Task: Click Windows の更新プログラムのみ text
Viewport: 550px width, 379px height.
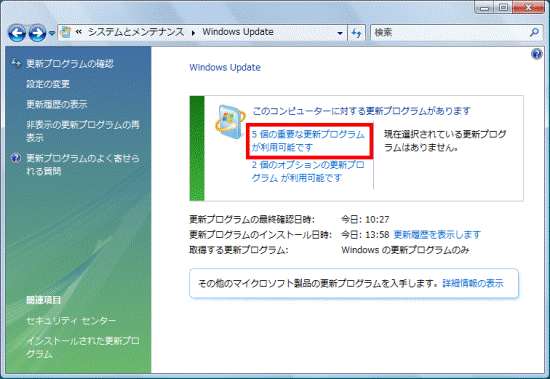Action: (x=405, y=250)
